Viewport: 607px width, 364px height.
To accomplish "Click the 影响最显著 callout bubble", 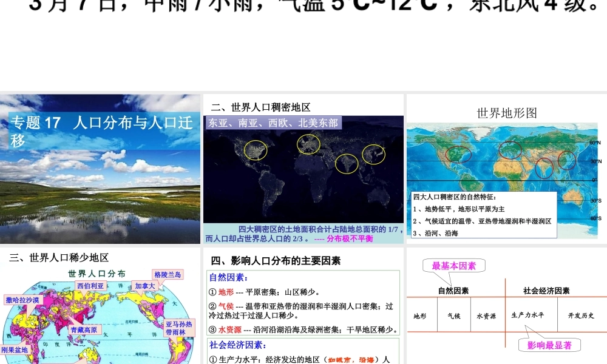I will (x=549, y=345).
